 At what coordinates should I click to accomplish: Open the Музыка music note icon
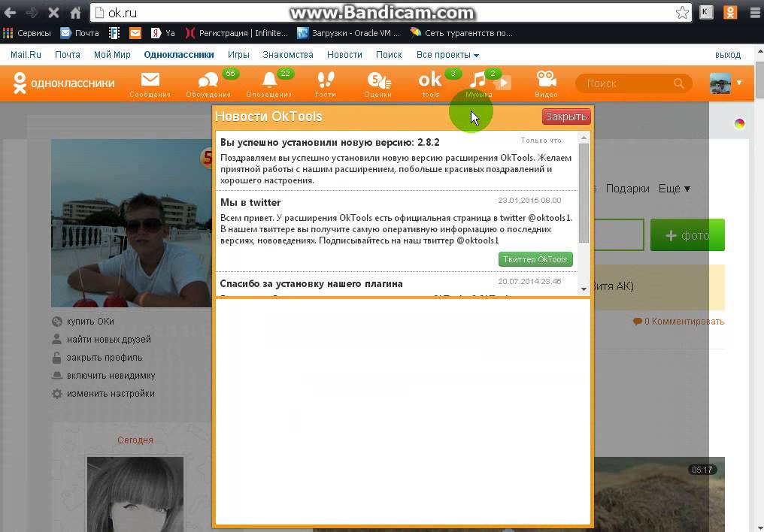pos(479,84)
